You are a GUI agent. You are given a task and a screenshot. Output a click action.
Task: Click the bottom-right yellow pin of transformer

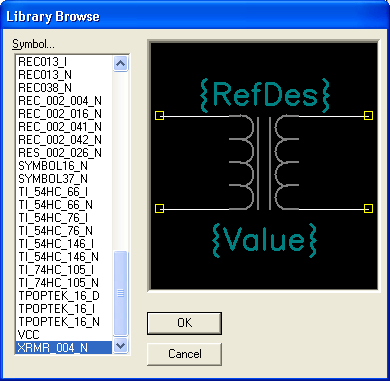tap(368, 208)
